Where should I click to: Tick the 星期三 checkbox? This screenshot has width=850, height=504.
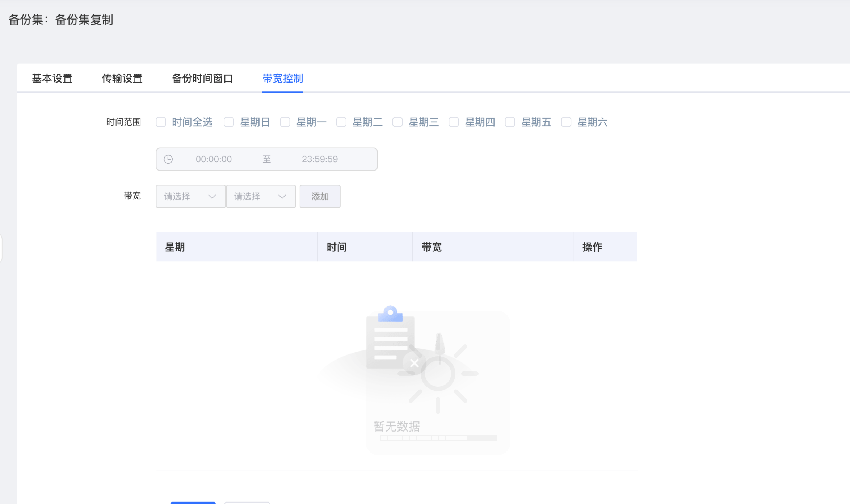397,122
